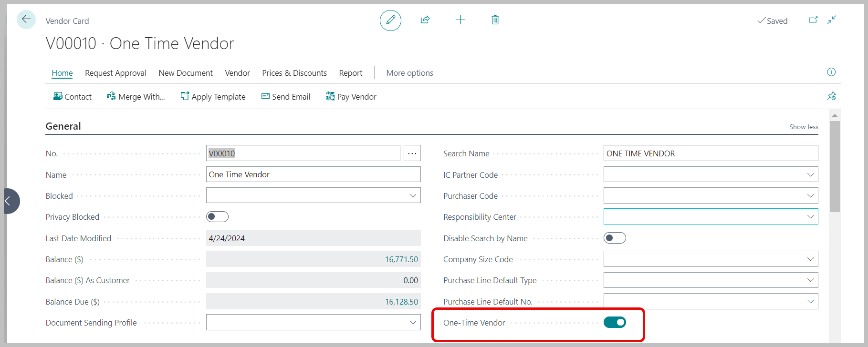Select the Request Approval tab
Screen dimensions: 868x347
(x=115, y=73)
